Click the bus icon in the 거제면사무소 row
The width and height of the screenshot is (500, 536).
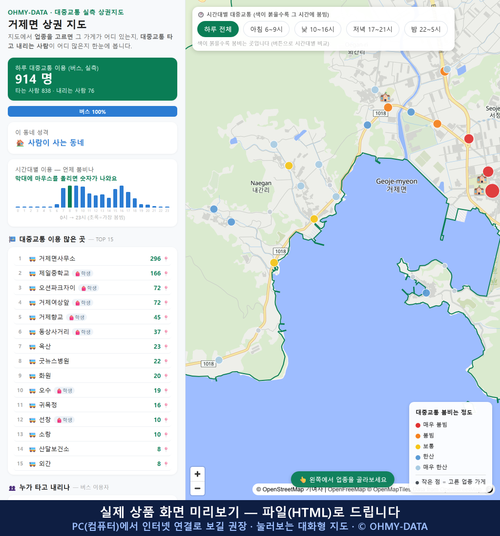click(x=32, y=259)
